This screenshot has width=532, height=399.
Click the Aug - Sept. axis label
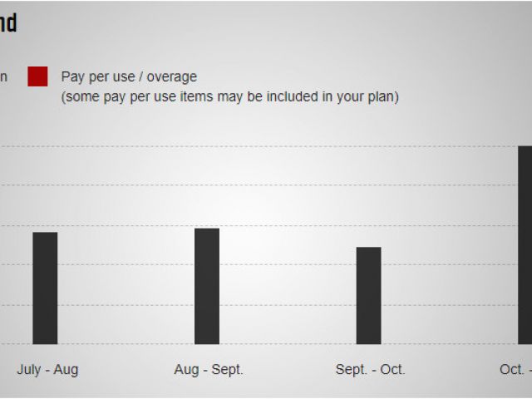click(209, 369)
